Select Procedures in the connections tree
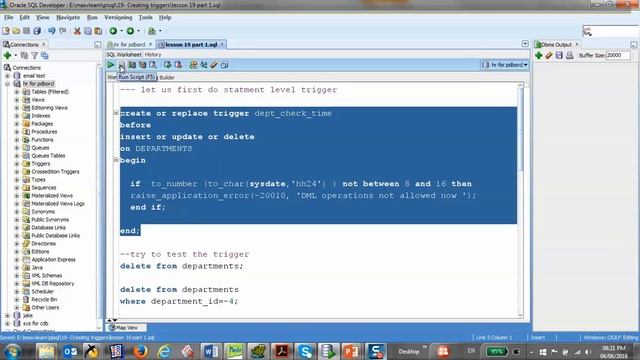Screen dimensions: 640x360 (x=44, y=132)
